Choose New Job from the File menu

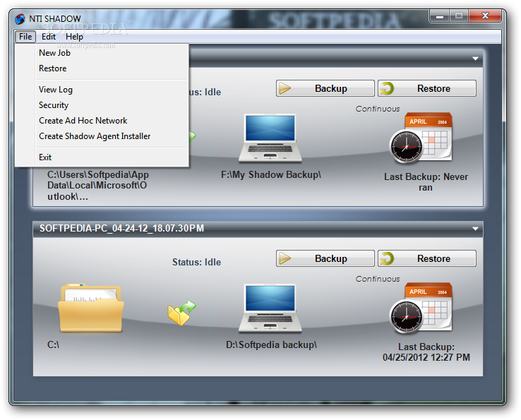(x=102, y=53)
